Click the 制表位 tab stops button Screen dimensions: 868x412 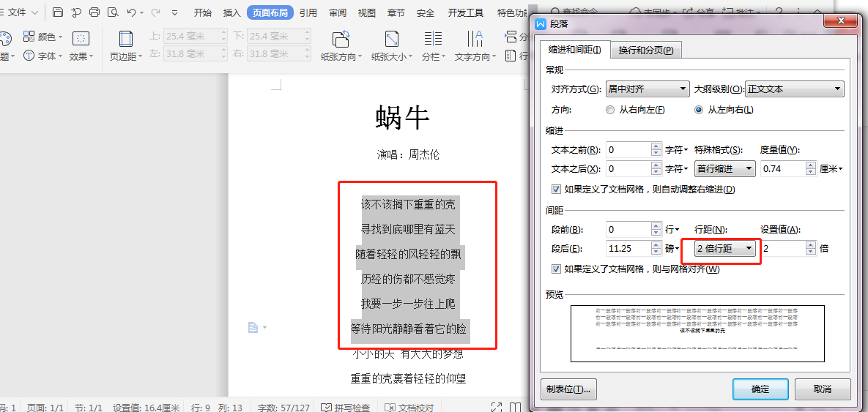pyautogui.click(x=568, y=389)
